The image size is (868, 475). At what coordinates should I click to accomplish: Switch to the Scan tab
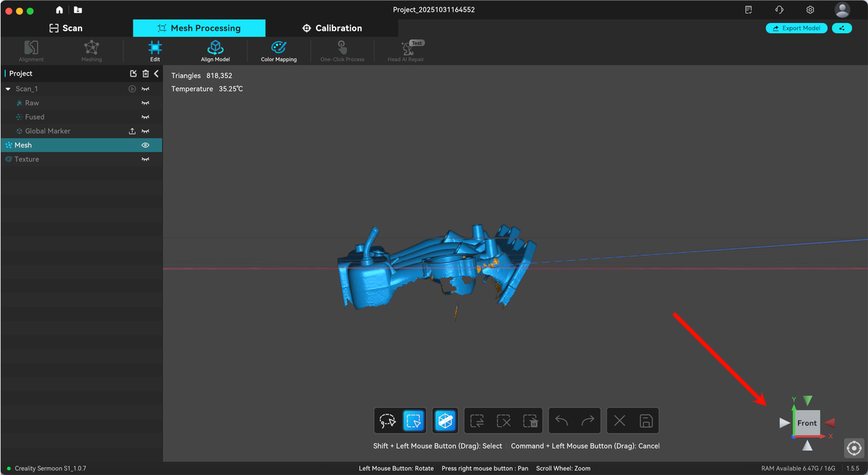[x=66, y=28]
